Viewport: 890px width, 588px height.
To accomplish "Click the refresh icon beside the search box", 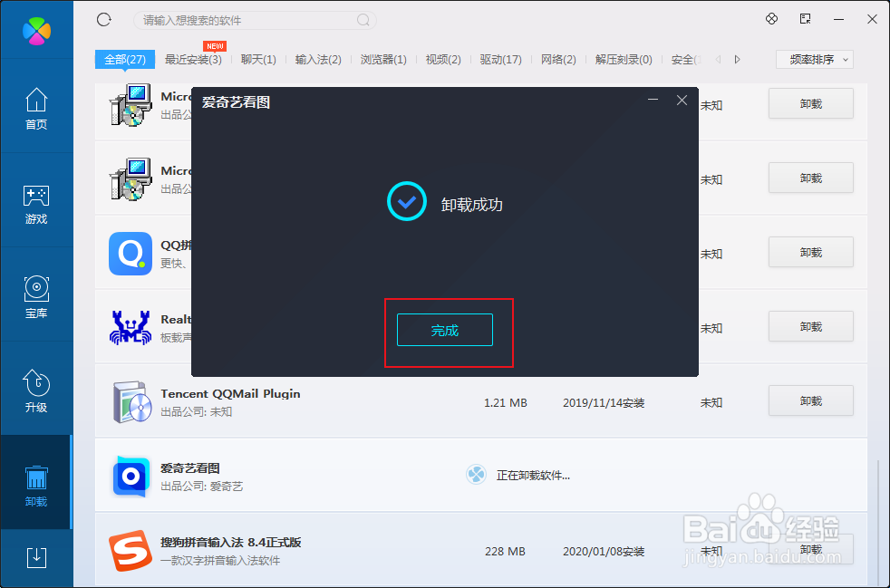I will coord(103,19).
